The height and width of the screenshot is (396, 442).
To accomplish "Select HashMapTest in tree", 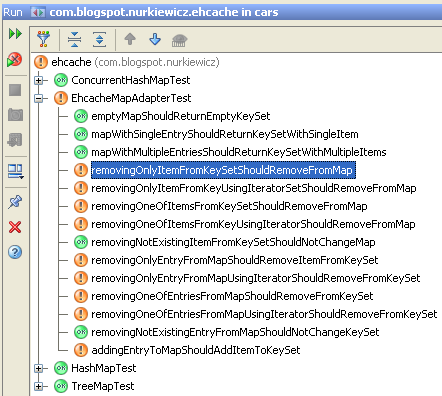I will click(x=104, y=368).
